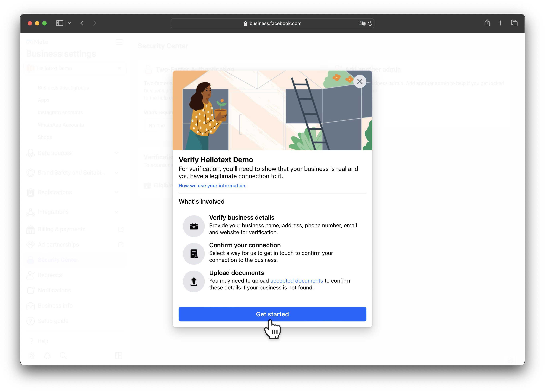Screen dimensions: 545x392
Task: Show the tab overview icon
Action: 514,23
